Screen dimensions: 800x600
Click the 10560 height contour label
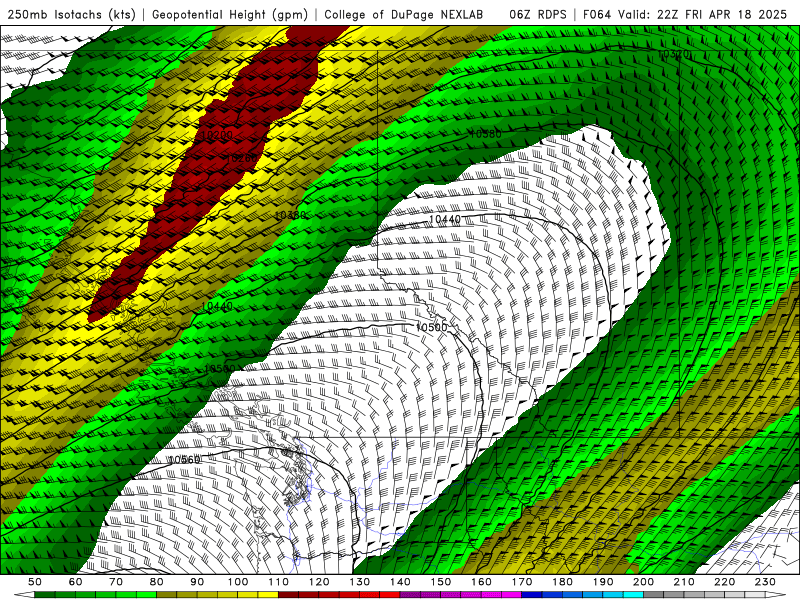pos(184,460)
